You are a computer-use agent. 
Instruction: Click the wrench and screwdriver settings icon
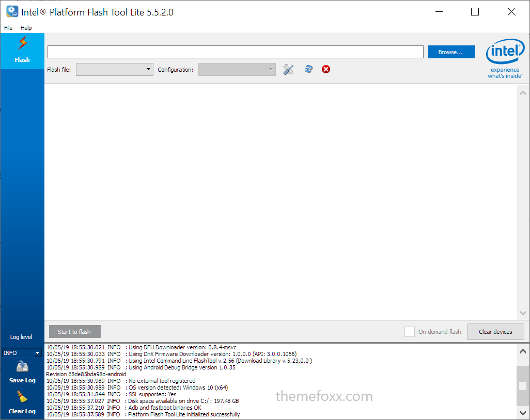(288, 69)
